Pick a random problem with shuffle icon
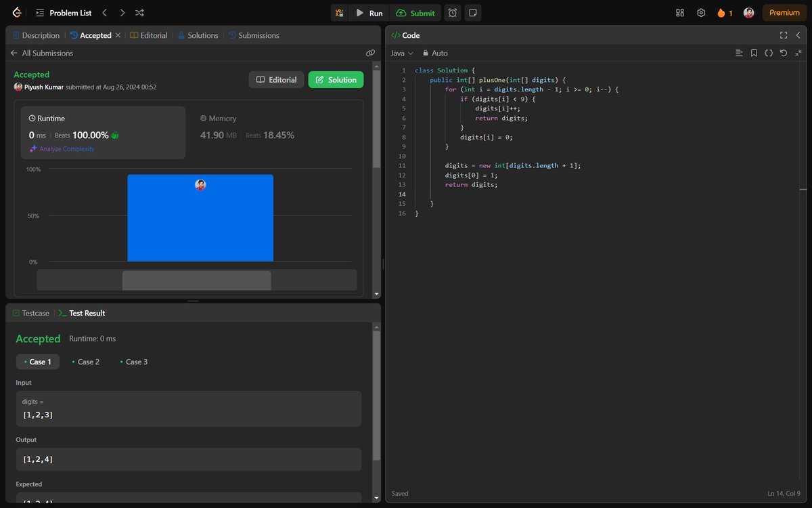Viewport: 812px width, 508px height. click(139, 13)
